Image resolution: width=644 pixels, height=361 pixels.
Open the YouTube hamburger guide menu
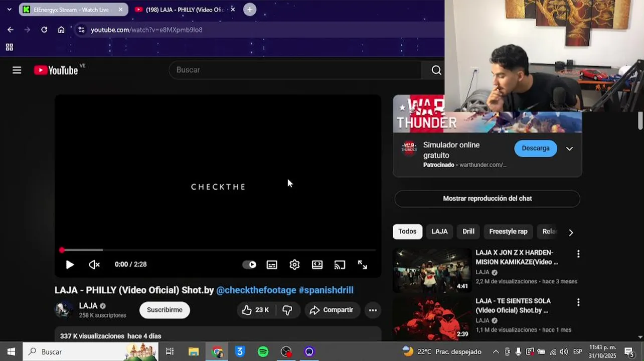click(x=17, y=70)
